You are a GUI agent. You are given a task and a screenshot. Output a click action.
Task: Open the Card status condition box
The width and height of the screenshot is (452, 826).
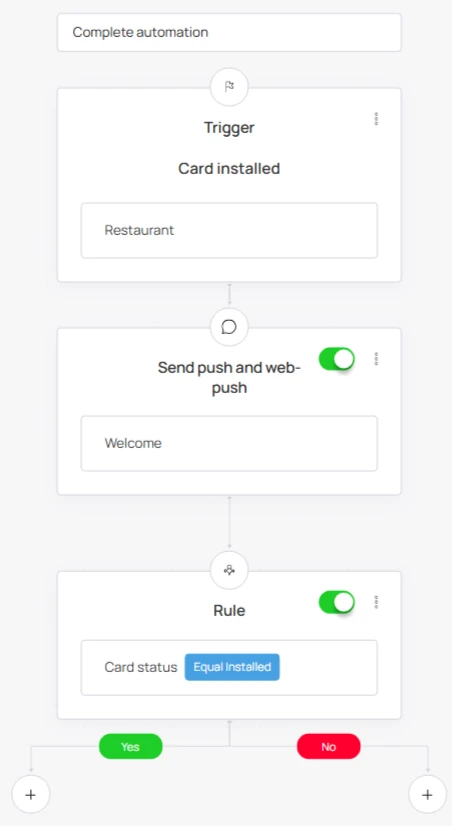(x=229, y=667)
